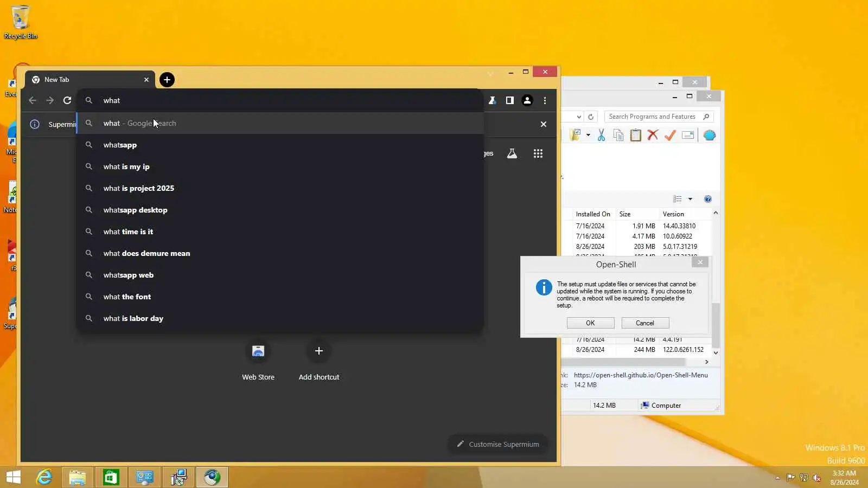Click the Cut scissors icon
Screen dimensions: 868x488
601,135
